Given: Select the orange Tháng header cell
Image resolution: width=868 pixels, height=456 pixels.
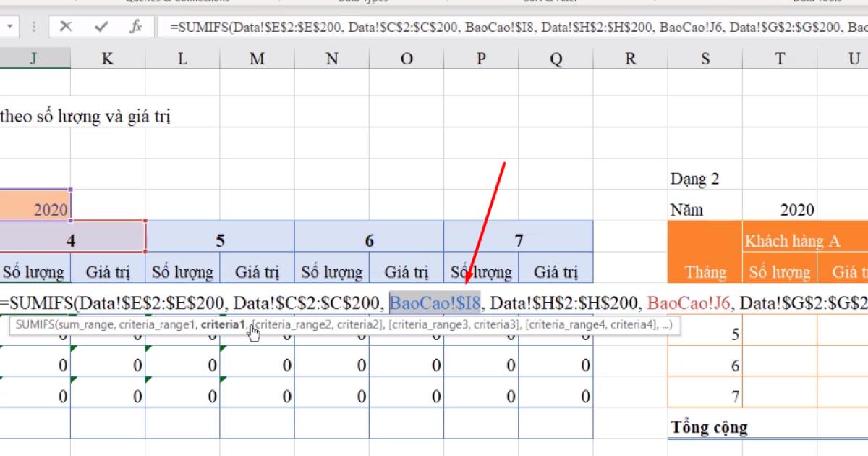Looking at the screenshot, I should (x=705, y=271).
